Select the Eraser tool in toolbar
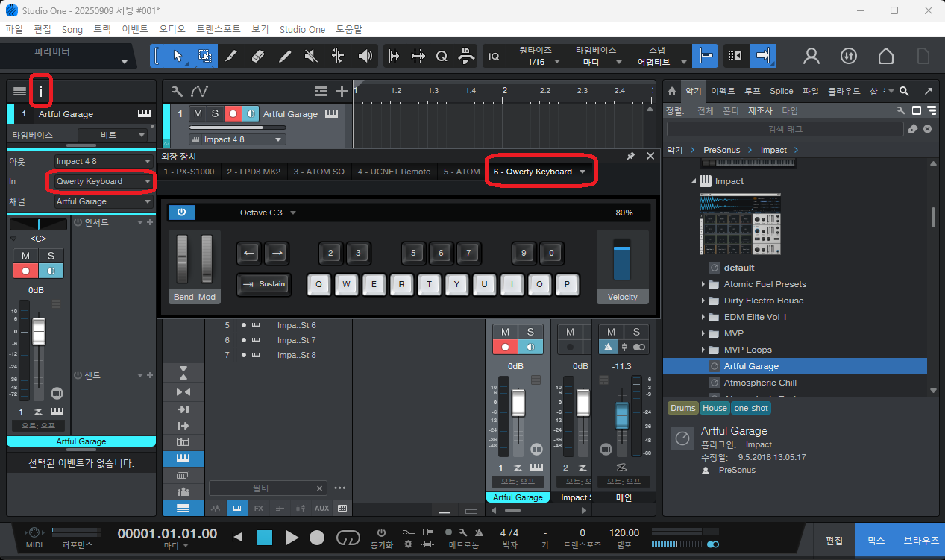Screen dimensions: 945x560 pos(258,56)
